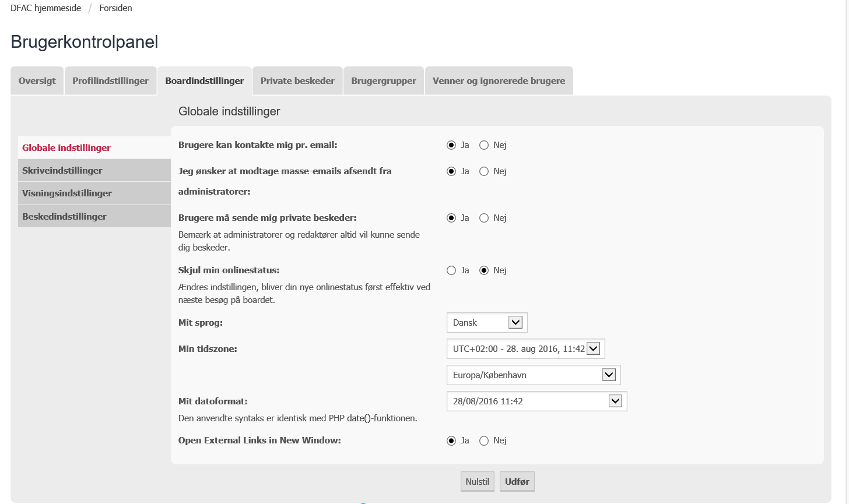Image resolution: width=849 pixels, height=504 pixels.
Task: Select Globale indstillinger in the sidebar
Action: click(94, 147)
